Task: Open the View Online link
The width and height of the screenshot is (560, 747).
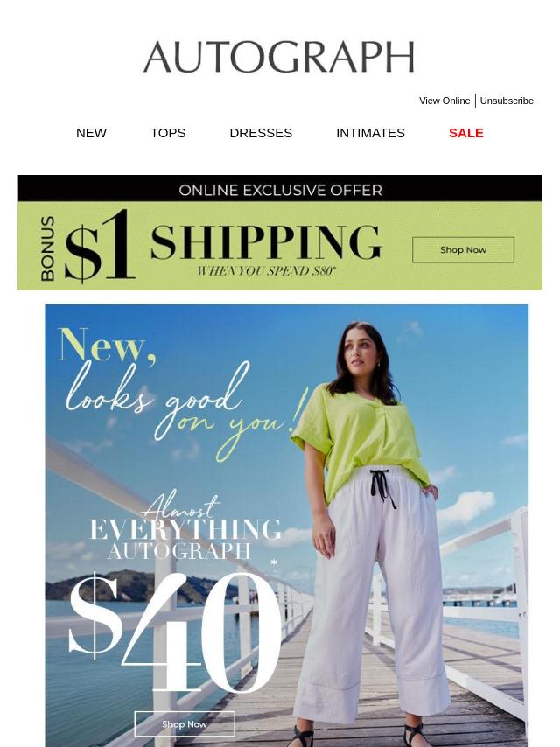Action: (444, 101)
